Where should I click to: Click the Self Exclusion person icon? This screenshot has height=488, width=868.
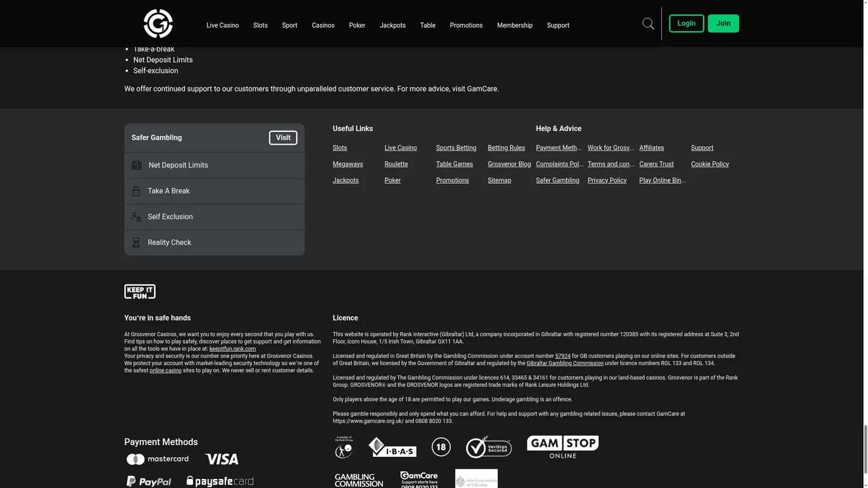(x=136, y=217)
